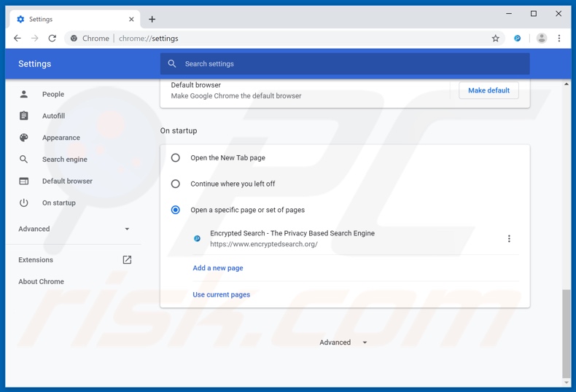Click the Appearance palette icon
Screen dimensions: 576x392
(x=24, y=138)
